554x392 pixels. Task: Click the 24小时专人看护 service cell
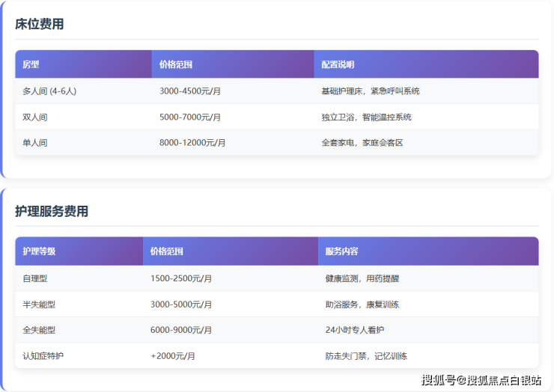coord(355,330)
